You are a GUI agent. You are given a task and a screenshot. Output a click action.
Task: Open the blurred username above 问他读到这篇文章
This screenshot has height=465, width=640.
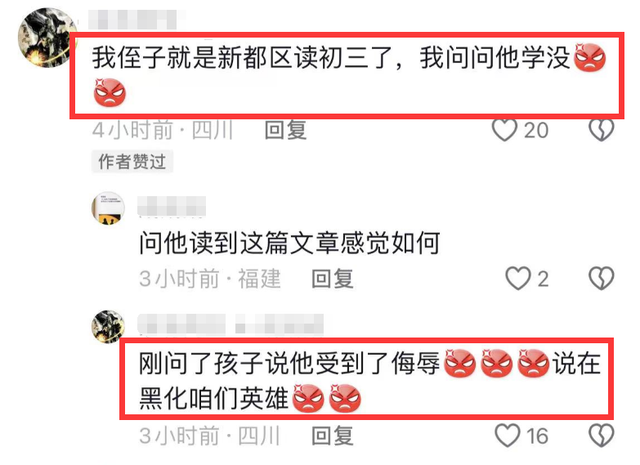171,206
